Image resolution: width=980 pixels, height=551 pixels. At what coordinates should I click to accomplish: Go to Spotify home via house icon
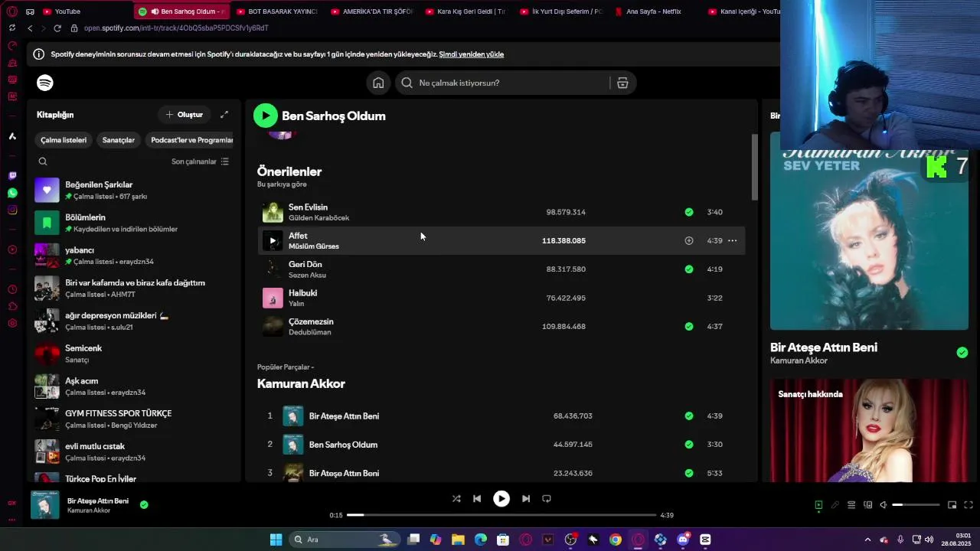(x=378, y=83)
